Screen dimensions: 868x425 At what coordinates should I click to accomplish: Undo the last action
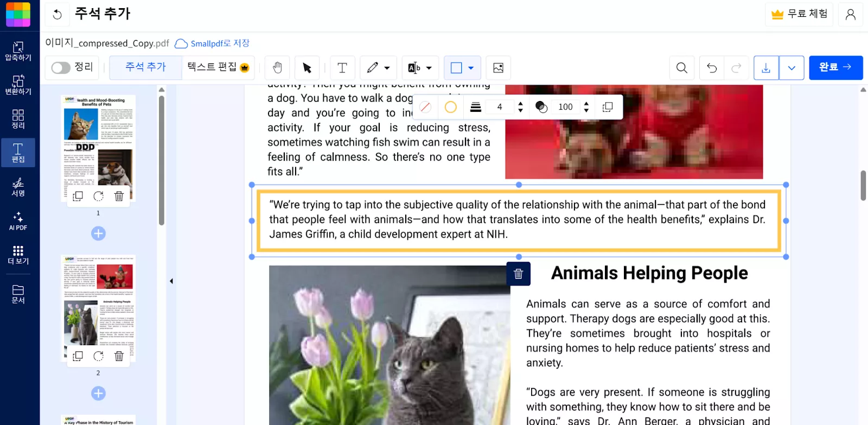click(712, 68)
